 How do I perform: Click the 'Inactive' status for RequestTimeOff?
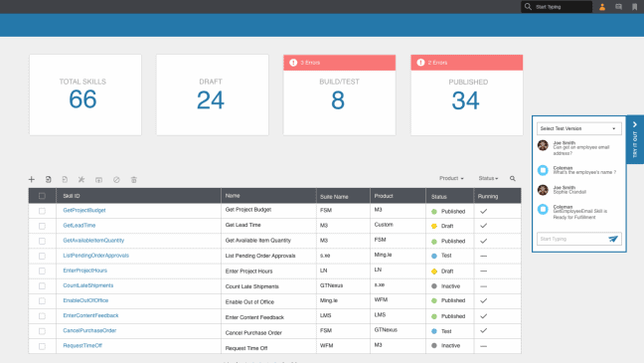[x=450, y=346]
